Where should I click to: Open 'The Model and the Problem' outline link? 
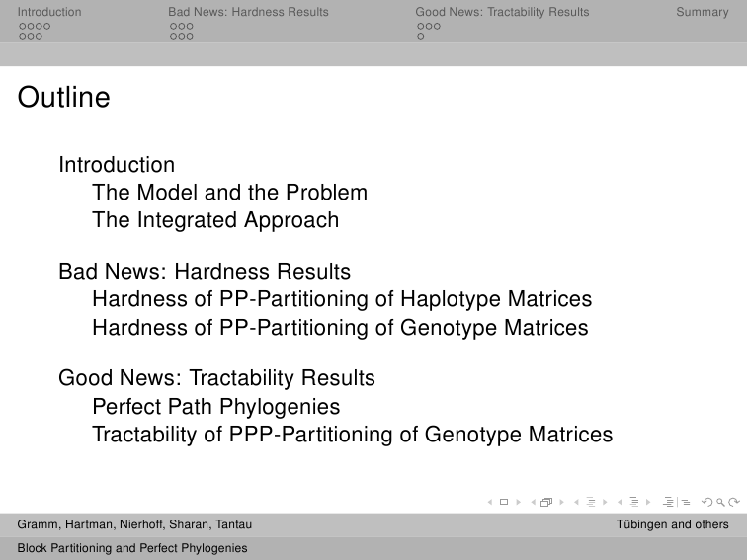point(229,193)
